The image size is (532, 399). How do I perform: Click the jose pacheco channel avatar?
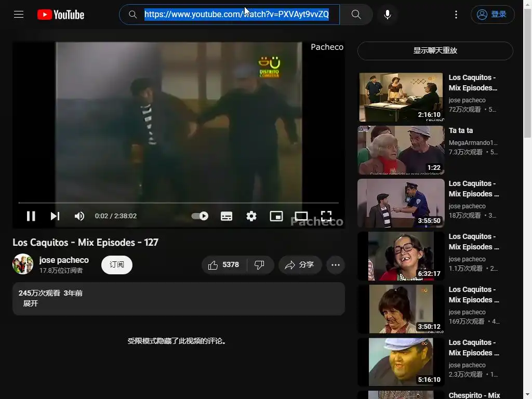pos(23,264)
